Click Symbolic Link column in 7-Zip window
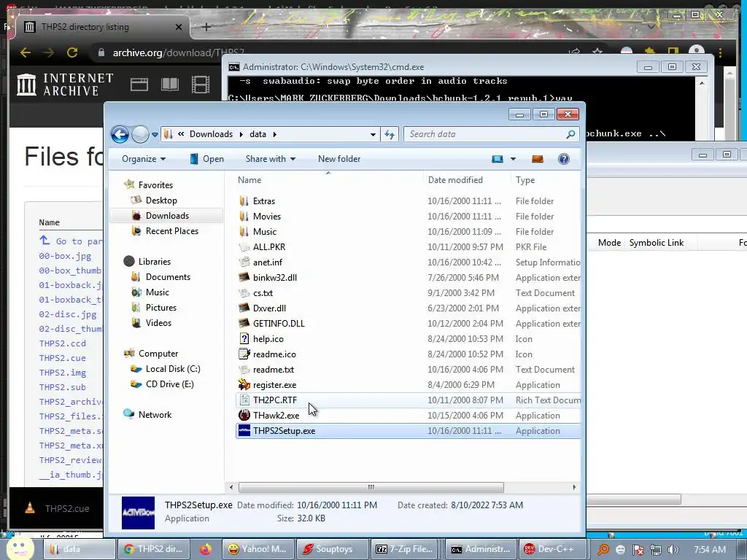 coord(656,243)
